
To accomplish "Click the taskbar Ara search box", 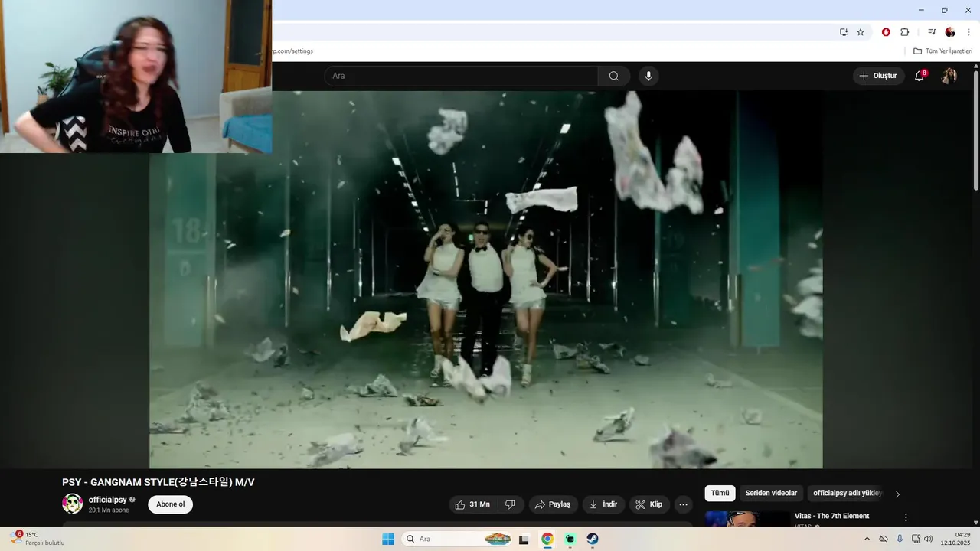I will 456,539.
